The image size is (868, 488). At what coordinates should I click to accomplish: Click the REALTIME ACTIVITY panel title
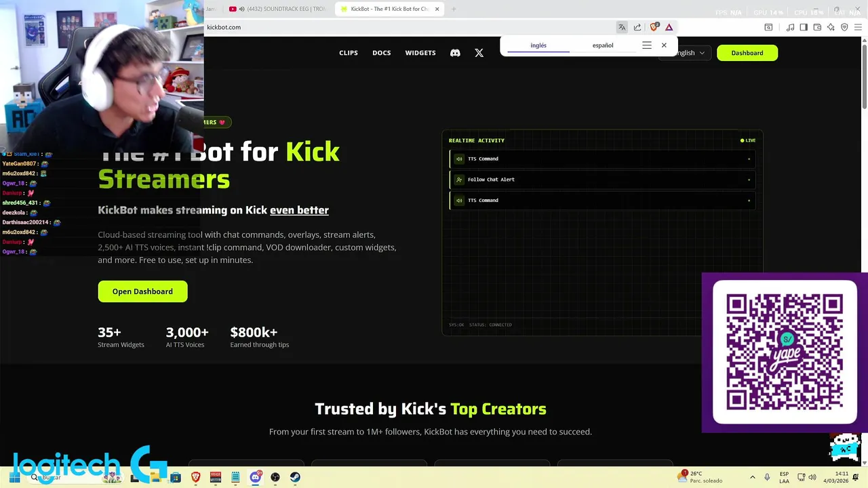477,140
